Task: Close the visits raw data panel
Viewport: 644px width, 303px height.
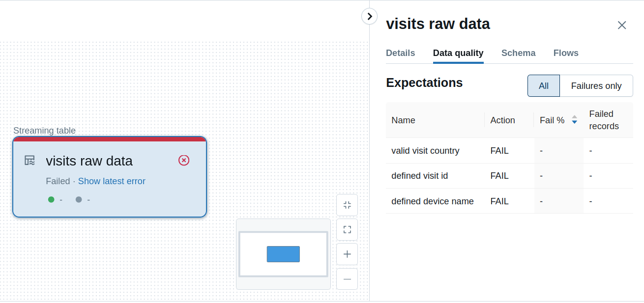Action: click(x=622, y=25)
